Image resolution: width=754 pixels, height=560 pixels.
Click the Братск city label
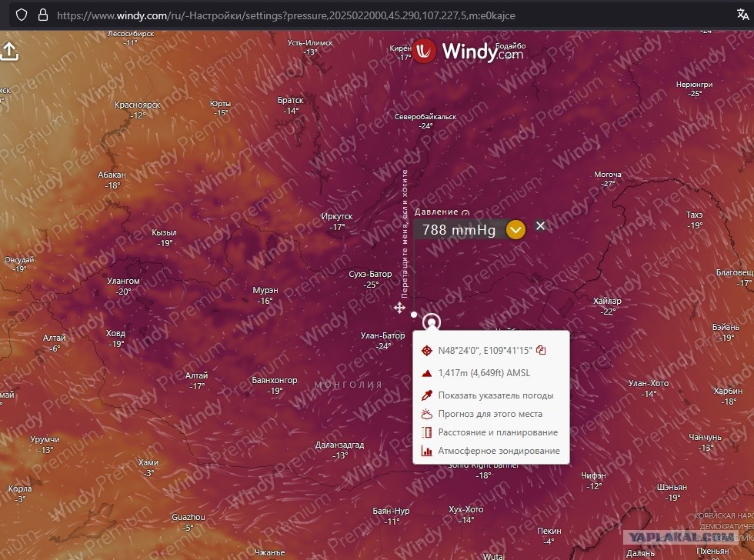point(291,100)
